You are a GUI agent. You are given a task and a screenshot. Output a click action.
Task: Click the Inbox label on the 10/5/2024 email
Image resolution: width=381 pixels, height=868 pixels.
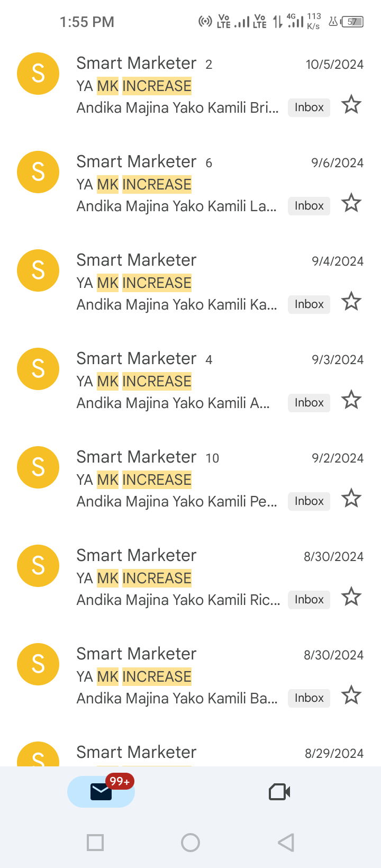tap(309, 107)
